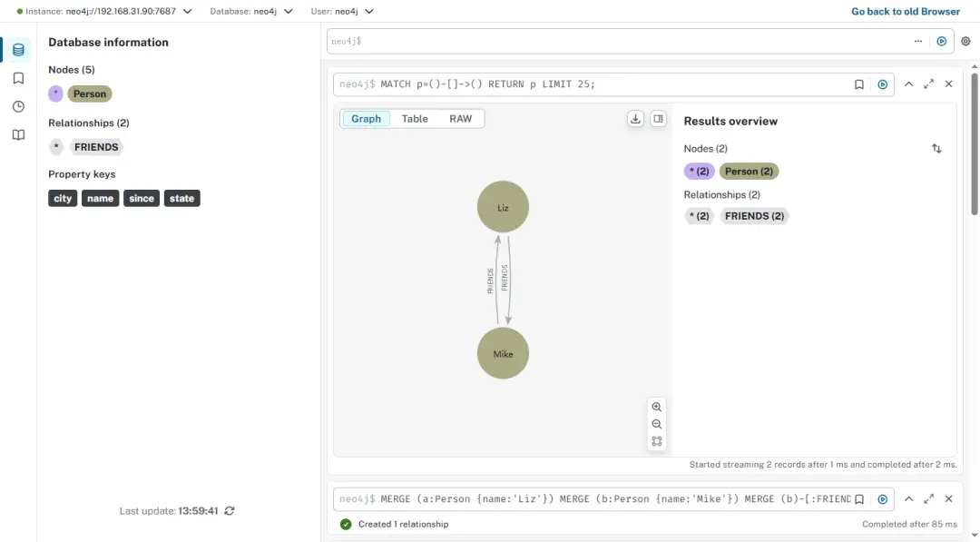Select all-relationships asterisk chip in sidebar

click(56, 147)
